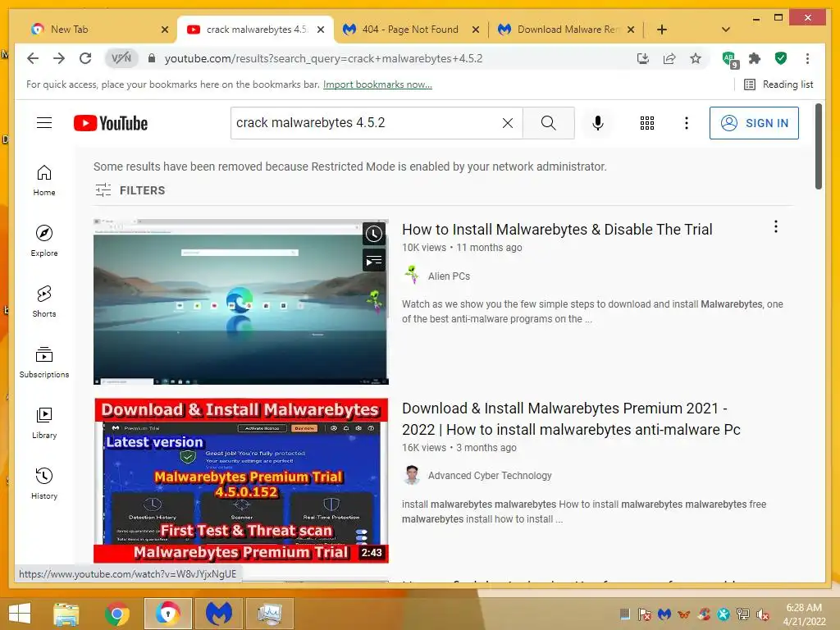This screenshot has width=840, height=630.
Task: Go to YouTube home via the logo
Action: pyautogui.click(x=111, y=123)
